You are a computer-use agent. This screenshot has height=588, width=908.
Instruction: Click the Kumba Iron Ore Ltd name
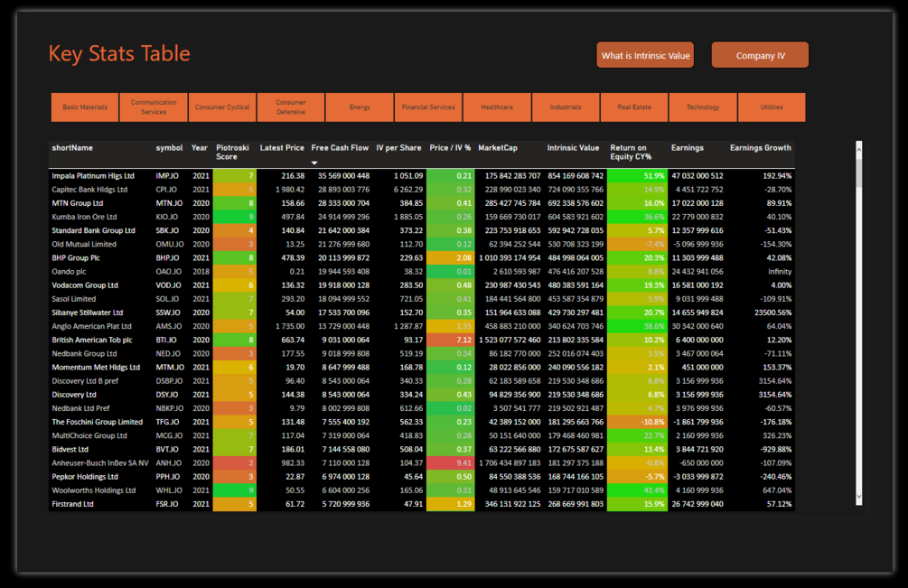pyautogui.click(x=85, y=217)
